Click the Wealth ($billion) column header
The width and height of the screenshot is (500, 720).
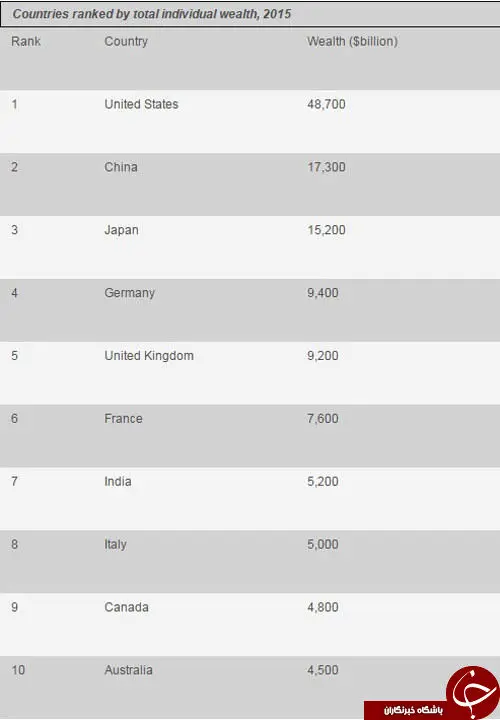(x=352, y=41)
